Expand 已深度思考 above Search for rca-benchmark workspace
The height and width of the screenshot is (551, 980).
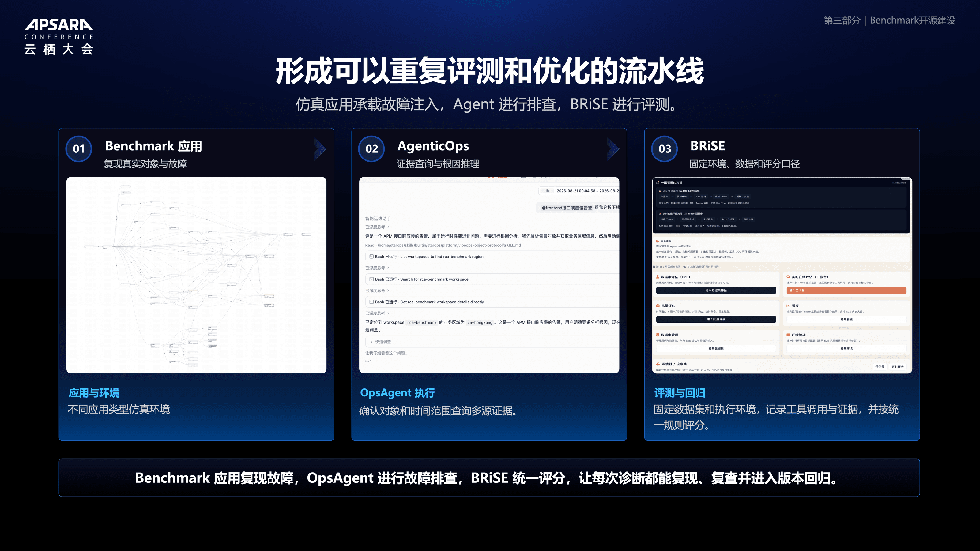coord(377,268)
